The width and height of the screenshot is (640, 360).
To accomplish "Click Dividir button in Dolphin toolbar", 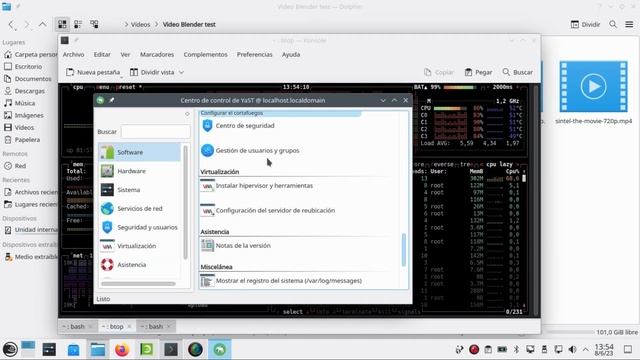I will pyautogui.click(x=585, y=24).
